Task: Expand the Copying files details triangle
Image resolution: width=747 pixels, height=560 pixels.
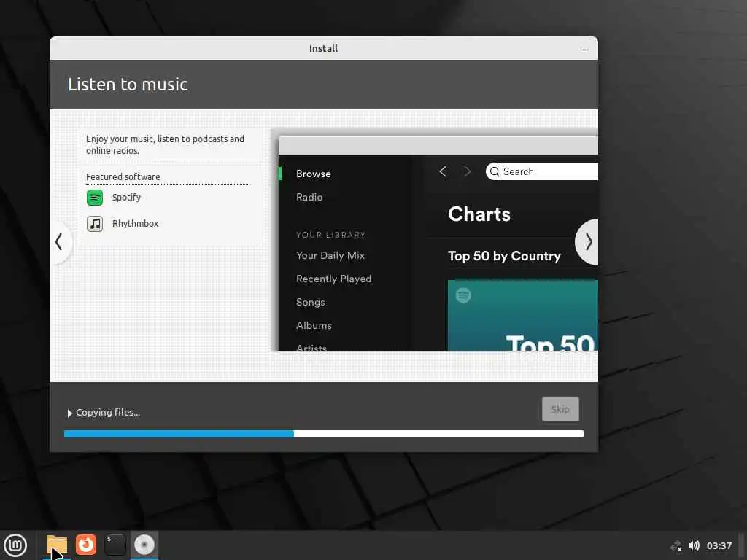Action: (69, 413)
